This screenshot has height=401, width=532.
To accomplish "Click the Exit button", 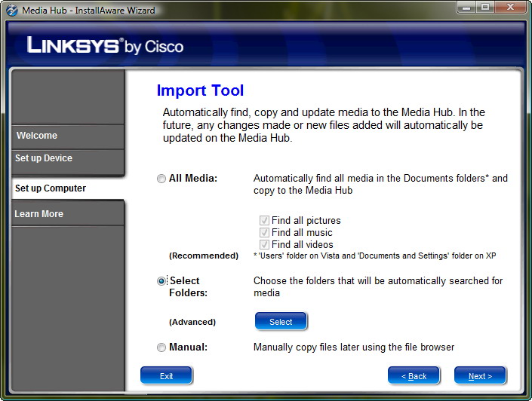I will [166, 376].
